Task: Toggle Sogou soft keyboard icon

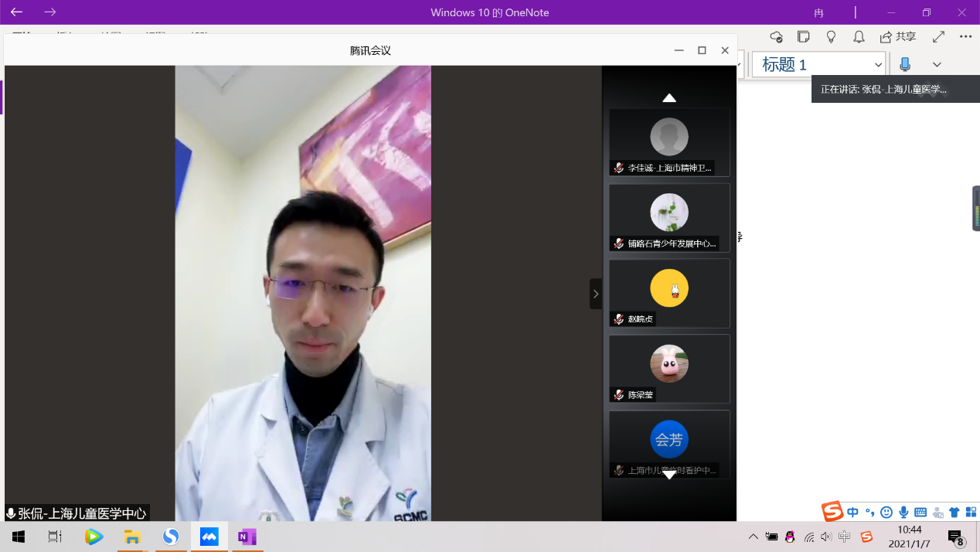Action: [920, 513]
